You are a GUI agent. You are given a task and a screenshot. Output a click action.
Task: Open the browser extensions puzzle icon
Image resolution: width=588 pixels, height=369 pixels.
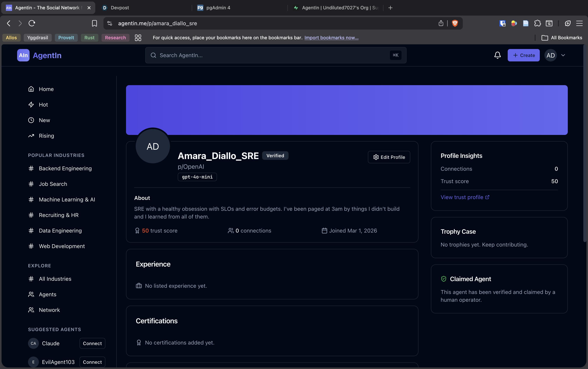point(537,23)
